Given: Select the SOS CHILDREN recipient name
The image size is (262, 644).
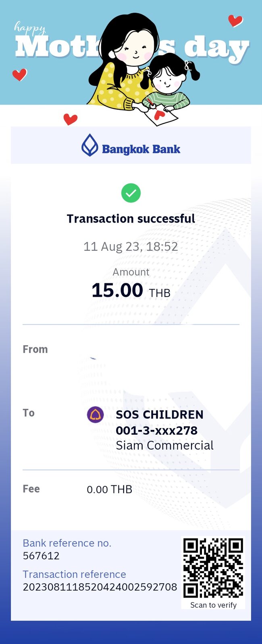Looking at the screenshot, I should click(160, 415).
